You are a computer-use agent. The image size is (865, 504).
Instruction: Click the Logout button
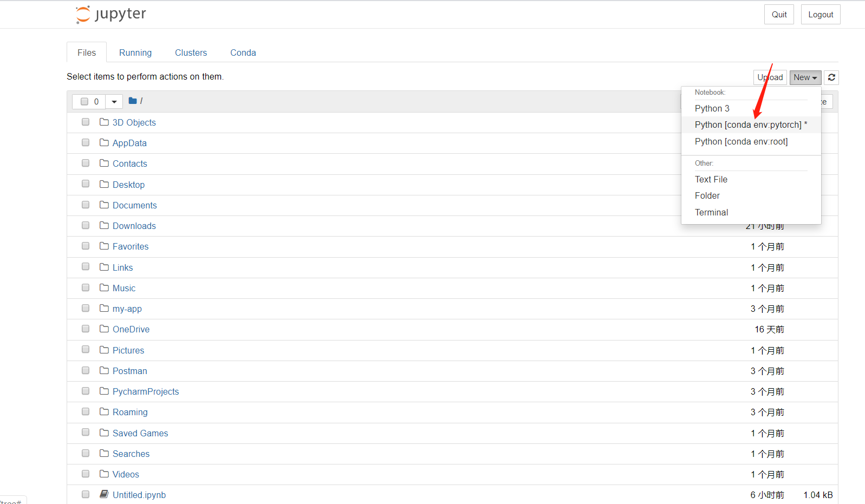click(821, 15)
